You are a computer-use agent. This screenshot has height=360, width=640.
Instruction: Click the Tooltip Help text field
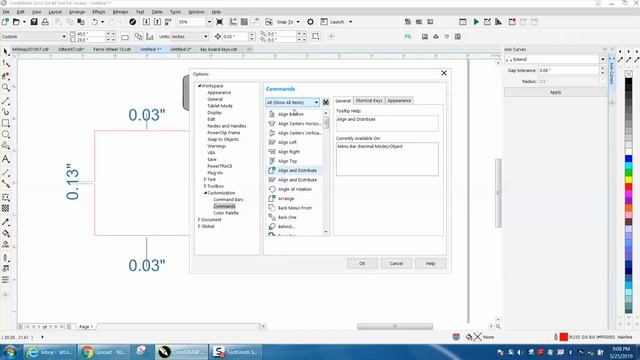coord(387,123)
